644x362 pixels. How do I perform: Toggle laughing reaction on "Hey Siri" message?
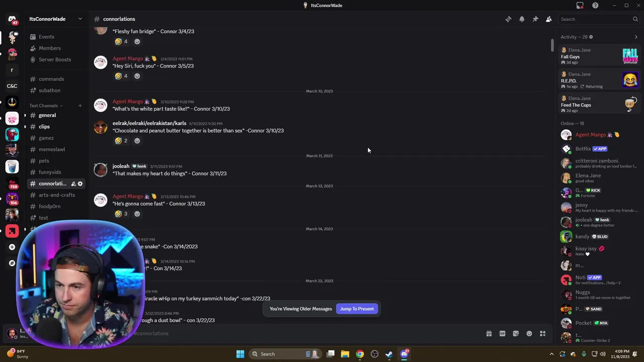point(121,76)
